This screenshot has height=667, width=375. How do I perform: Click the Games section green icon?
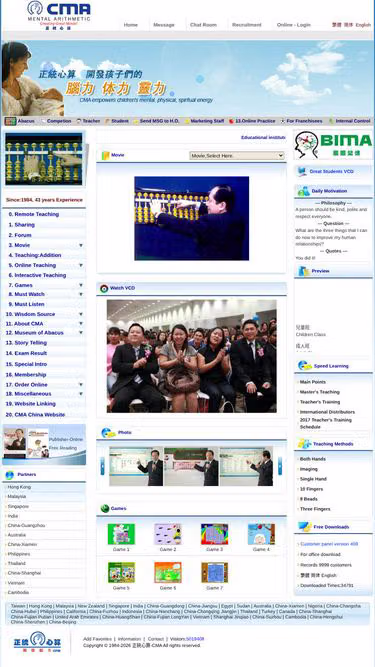(105, 509)
